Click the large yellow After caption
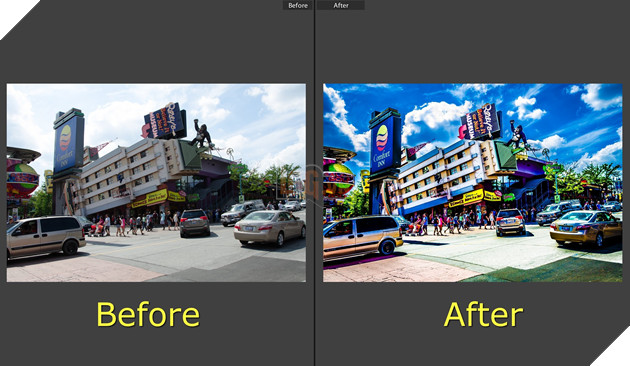Viewport: 630px width, 366px height. coord(483,314)
